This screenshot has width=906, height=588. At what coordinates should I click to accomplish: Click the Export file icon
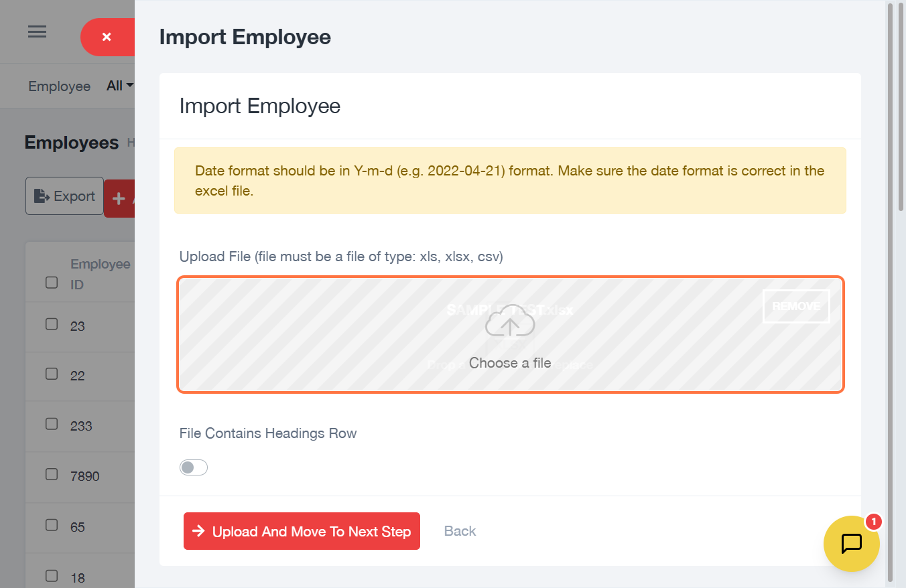click(42, 196)
